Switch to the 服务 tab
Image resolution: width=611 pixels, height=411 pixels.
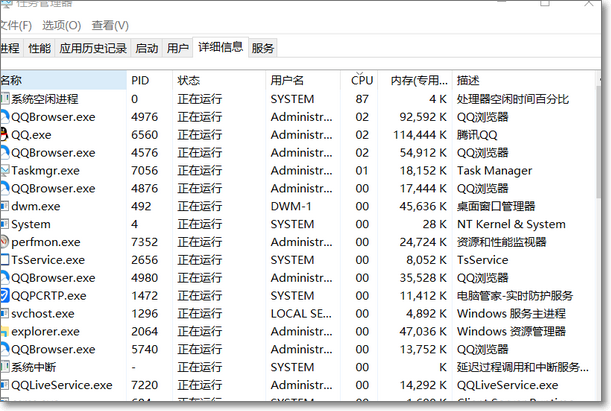click(x=263, y=48)
